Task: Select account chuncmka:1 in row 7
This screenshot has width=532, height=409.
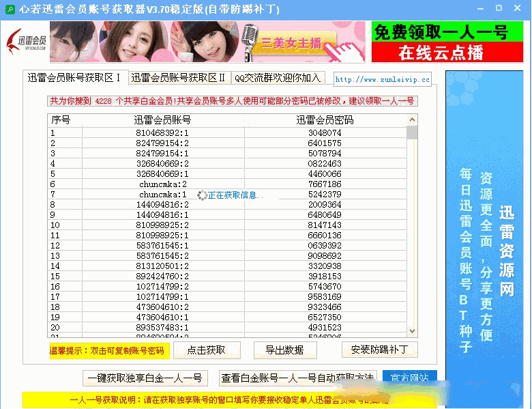Action: coord(162,195)
